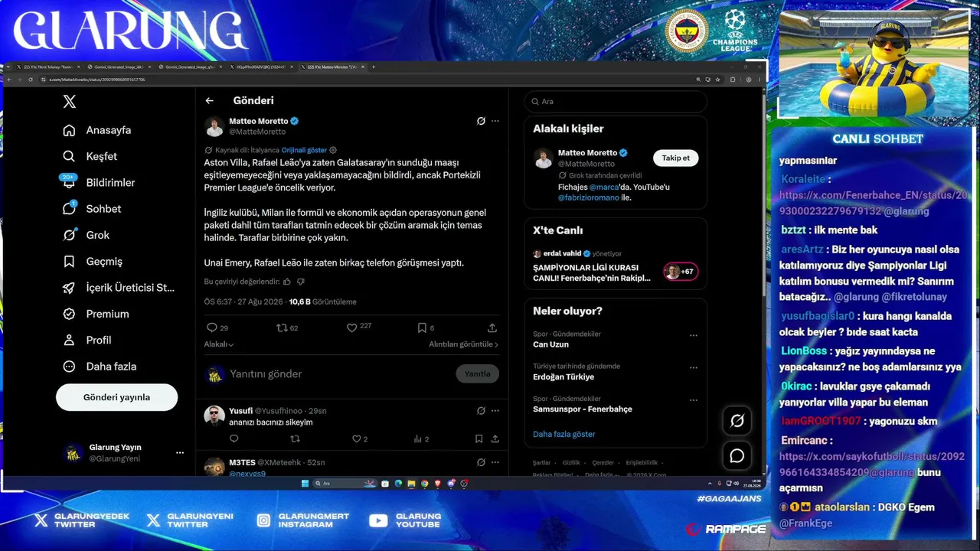Open a new browser tab

pyautogui.click(x=374, y=67)
